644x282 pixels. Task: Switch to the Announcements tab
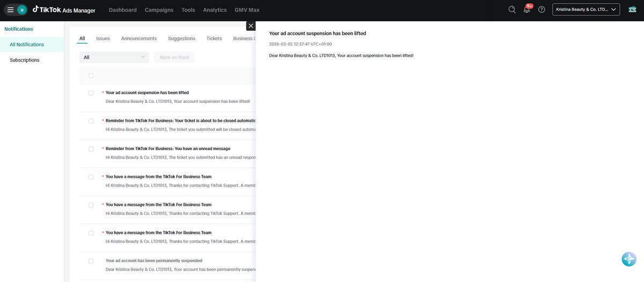click(139, 39)
